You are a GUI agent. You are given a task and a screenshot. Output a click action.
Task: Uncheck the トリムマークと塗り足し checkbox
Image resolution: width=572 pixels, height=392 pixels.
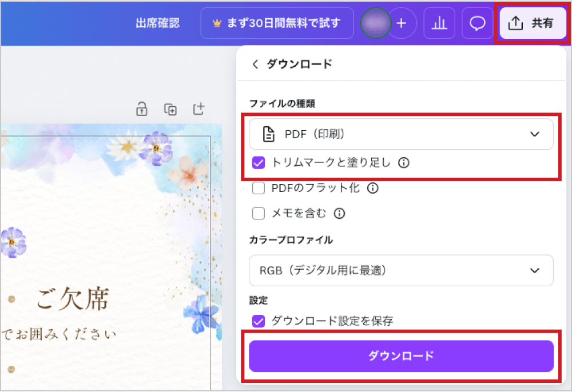click(x=259, y=163)
